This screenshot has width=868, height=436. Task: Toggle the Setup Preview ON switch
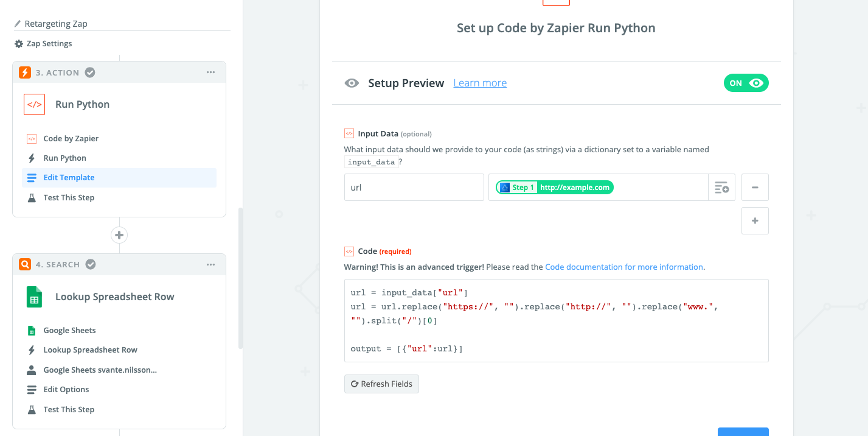coord(746,83)
